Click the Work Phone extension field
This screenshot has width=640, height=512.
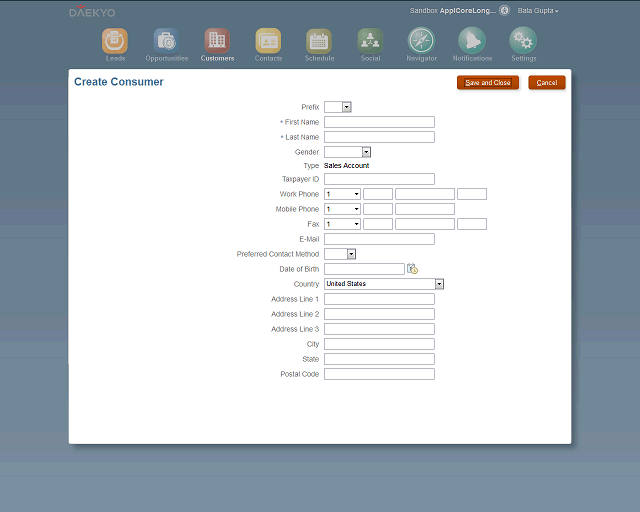[472, 194]
